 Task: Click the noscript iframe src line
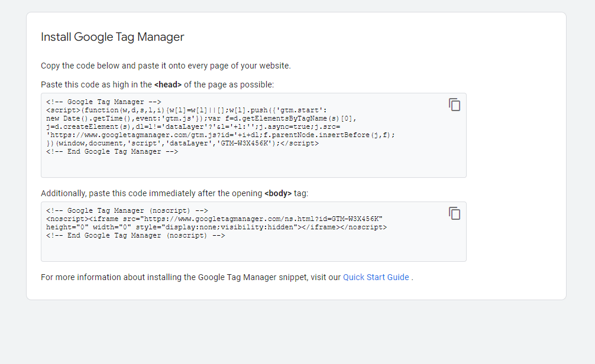(x=214, y=219)
